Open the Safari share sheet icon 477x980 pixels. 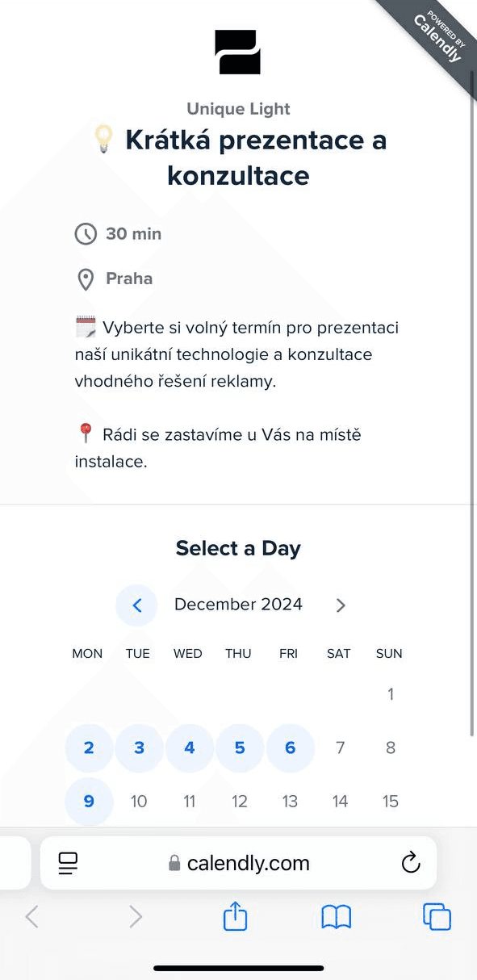point(234,916)
